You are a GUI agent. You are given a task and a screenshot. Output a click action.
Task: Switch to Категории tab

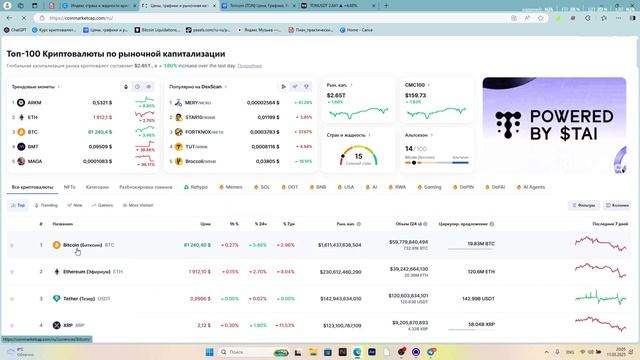[x=97, y=187]
